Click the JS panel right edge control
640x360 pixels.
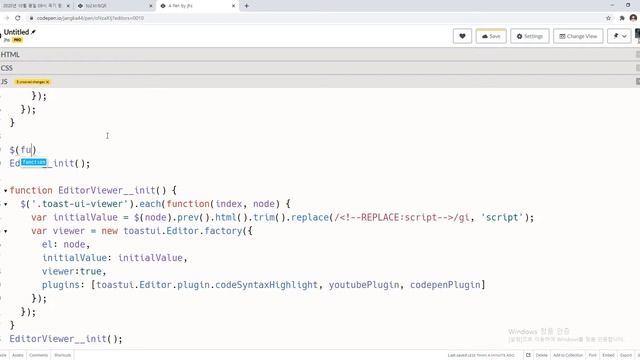[638, 82]
